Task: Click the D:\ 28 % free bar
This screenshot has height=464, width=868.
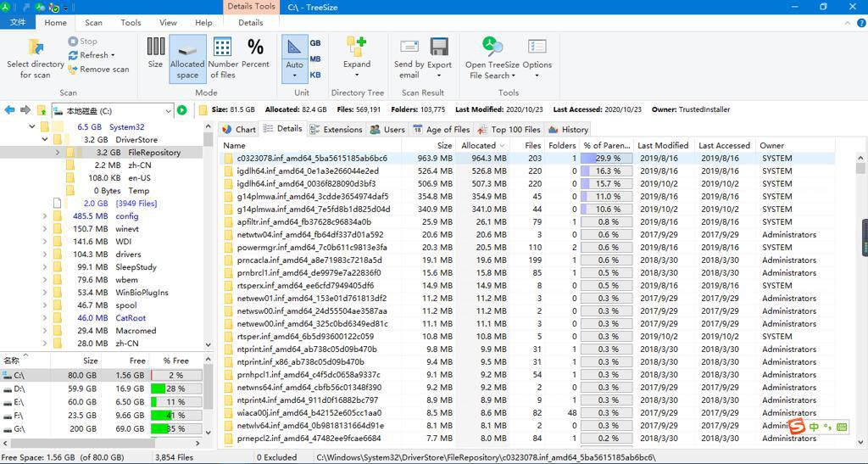Action: 176,389
